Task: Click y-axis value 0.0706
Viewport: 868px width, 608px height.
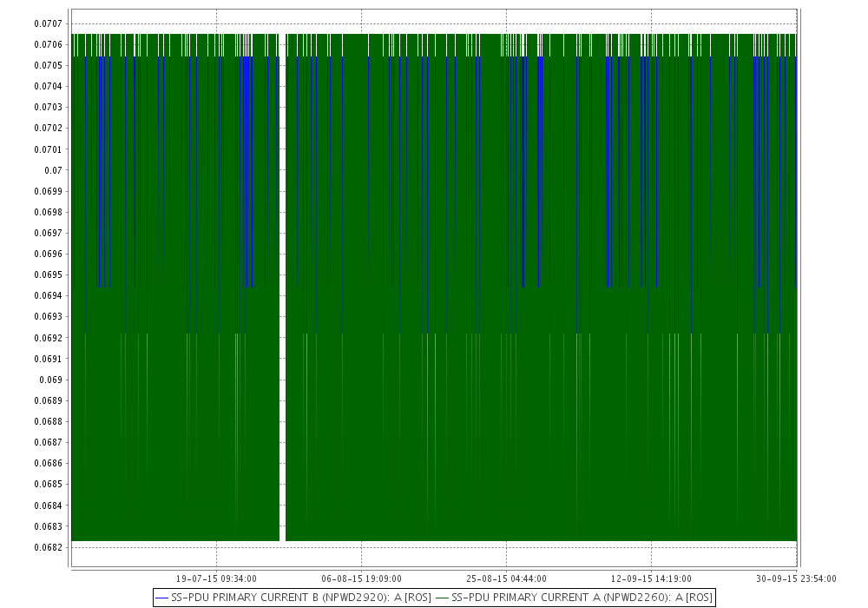Action: tap(48, 44)
